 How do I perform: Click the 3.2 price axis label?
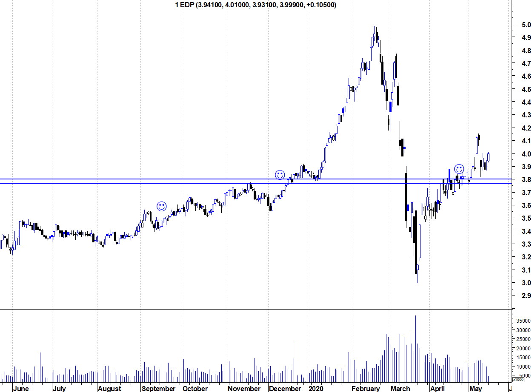coord(526,257)
